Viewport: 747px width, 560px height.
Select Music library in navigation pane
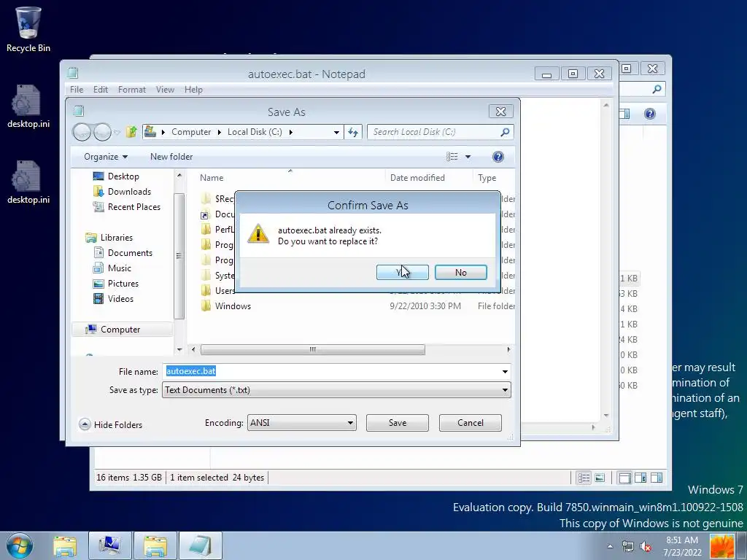[119, 268]
